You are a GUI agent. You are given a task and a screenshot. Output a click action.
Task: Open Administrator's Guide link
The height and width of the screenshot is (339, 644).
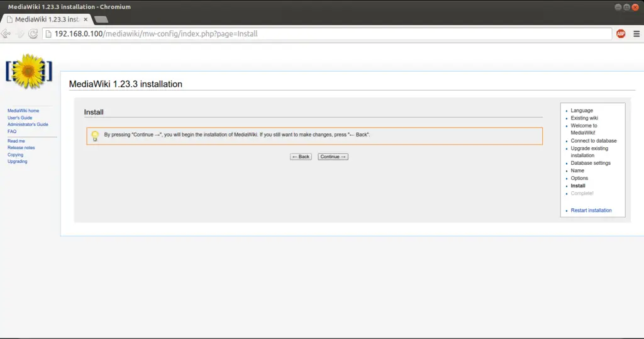point(28,124)
